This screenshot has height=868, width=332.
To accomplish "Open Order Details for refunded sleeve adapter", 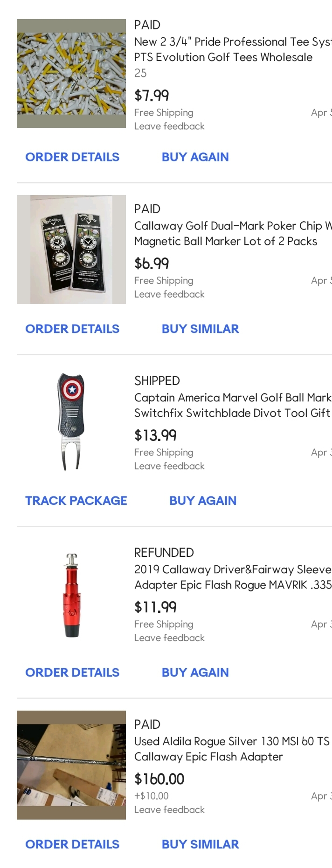I will (x=72, y=672).
